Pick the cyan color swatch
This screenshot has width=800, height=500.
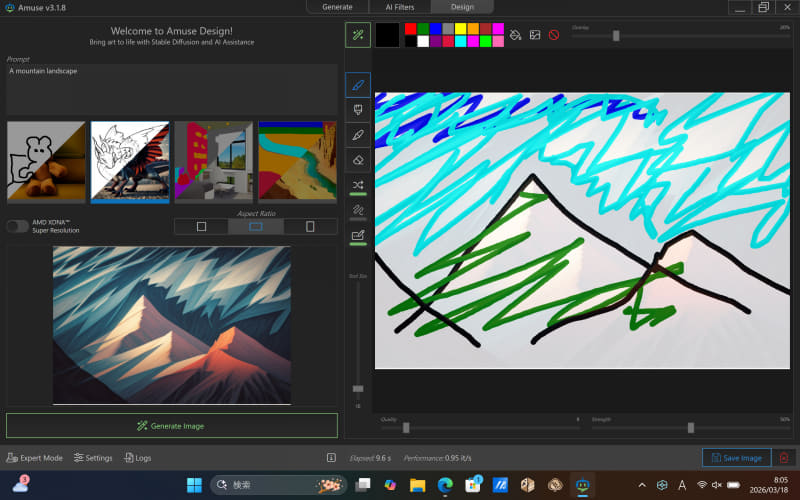[x=460, y=41]
